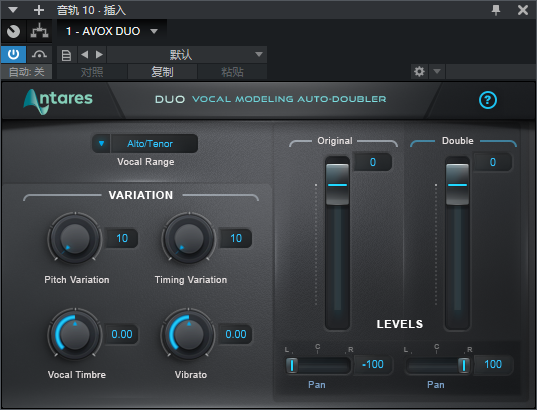Click the Original level fader handle
537x410 pixels.
(x=337, y=185)
